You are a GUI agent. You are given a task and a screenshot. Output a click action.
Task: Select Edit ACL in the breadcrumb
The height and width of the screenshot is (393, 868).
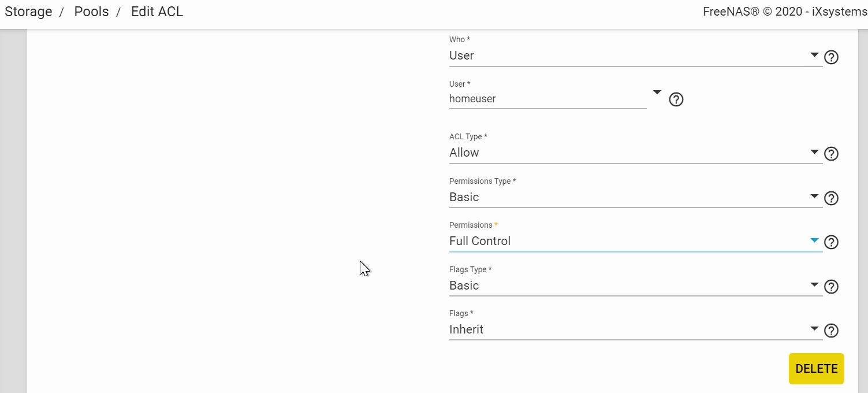point(157,12)
